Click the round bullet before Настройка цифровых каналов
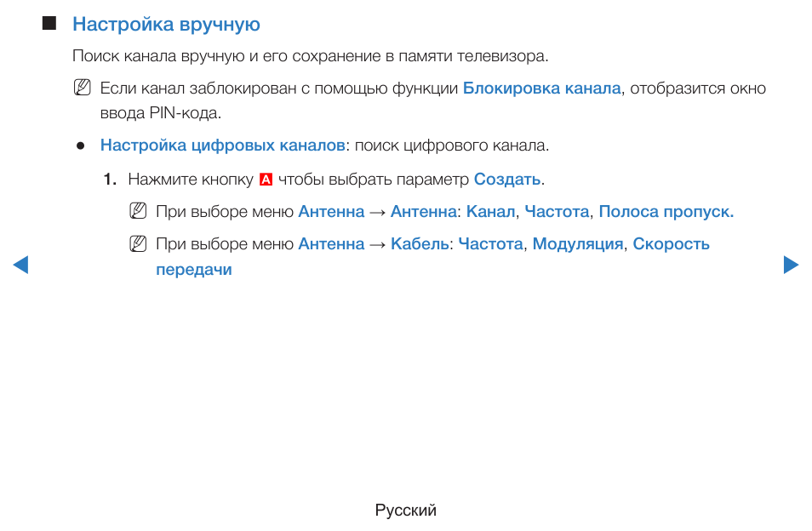812x531 pixels. coord(80,146)
